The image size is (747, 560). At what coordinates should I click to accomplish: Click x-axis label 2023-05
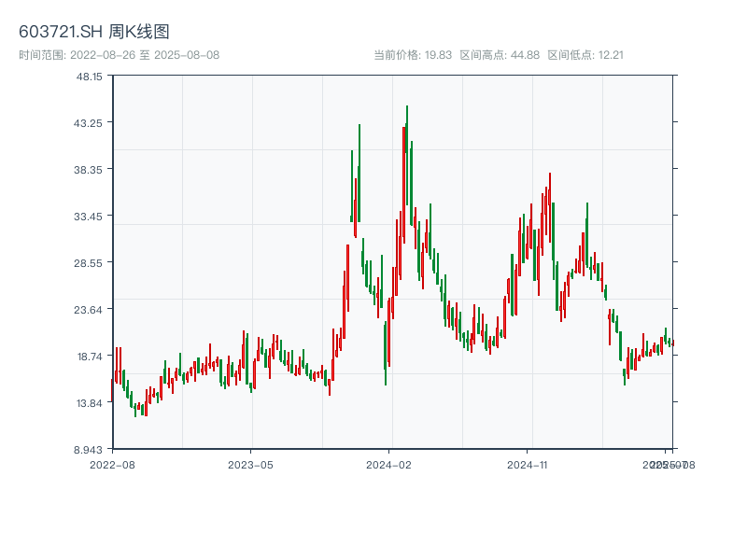click(250, 465)
